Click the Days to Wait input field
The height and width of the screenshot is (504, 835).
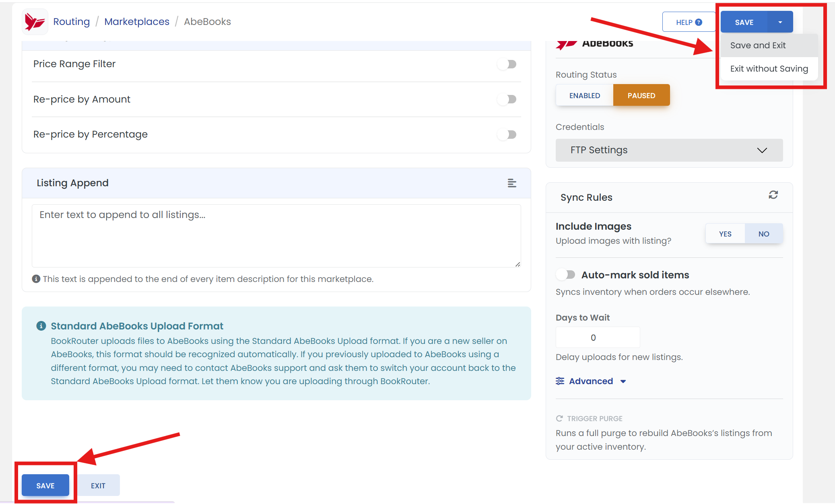[598, 337]
